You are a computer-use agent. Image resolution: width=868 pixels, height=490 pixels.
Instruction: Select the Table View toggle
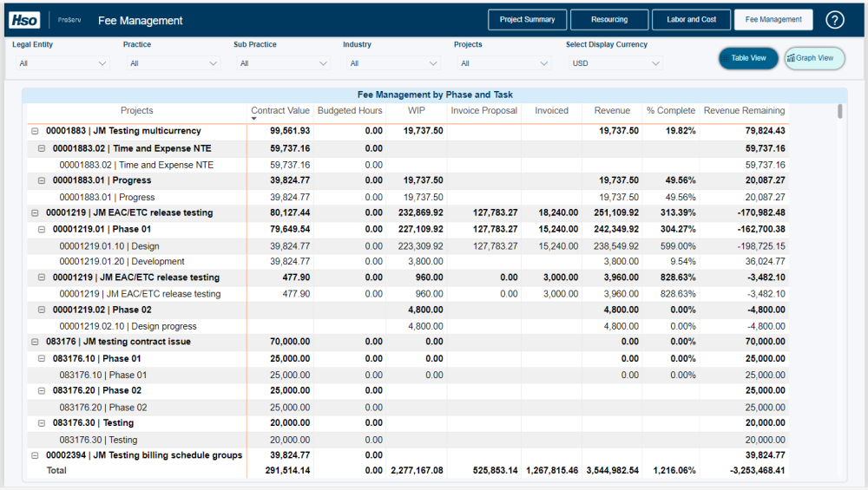click(x=748, y=58)
